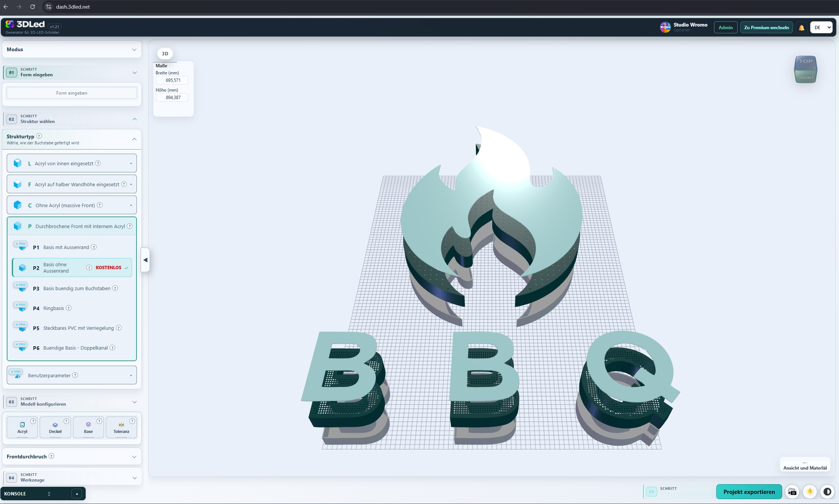
Task: Open the Toleranz configuration tile
Action: click(121, 427)
